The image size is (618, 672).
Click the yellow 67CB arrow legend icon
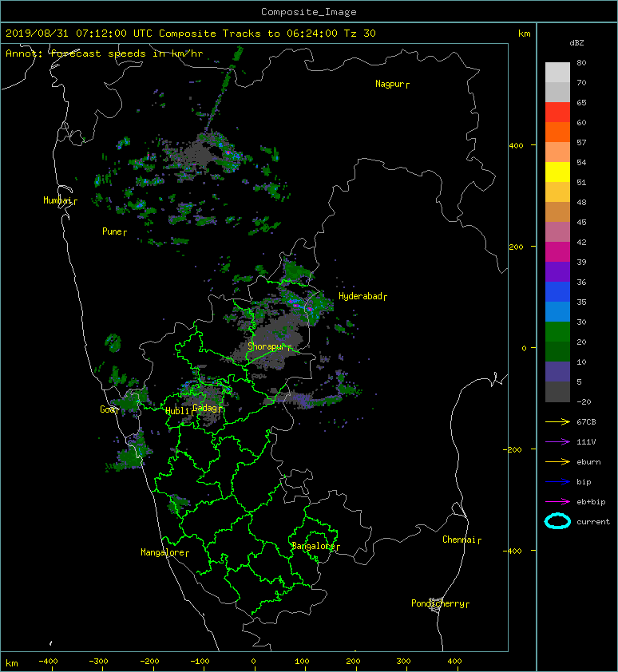[557, 421]
